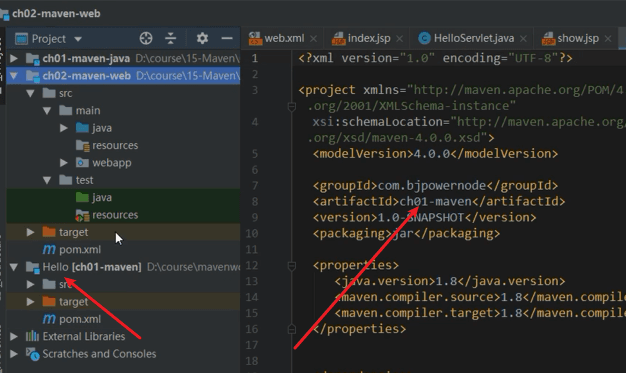This screenshot has width=626, height=373.
Task: Click the orange target folder icon under Hello
Action: click(x=49, y=301)
